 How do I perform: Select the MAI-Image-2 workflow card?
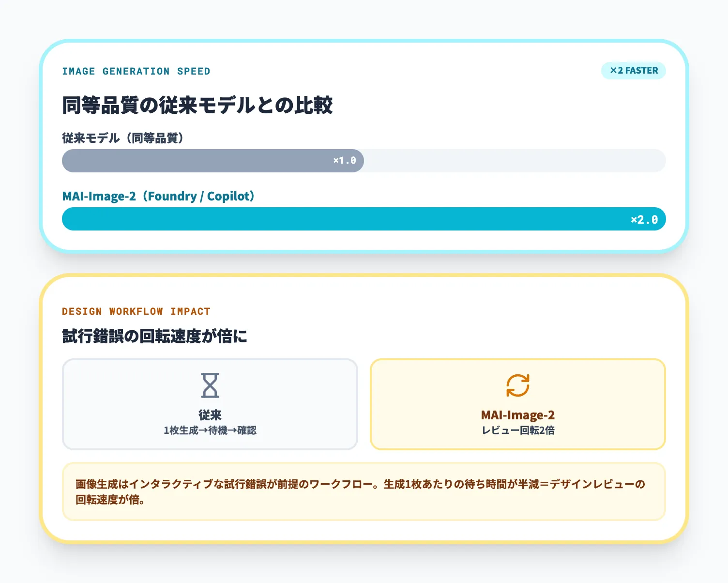[x=517, y=404]
